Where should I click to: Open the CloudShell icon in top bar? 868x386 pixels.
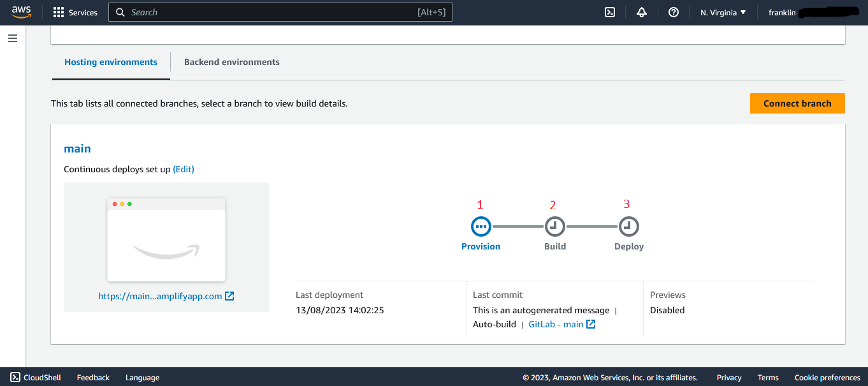(610, 12)
